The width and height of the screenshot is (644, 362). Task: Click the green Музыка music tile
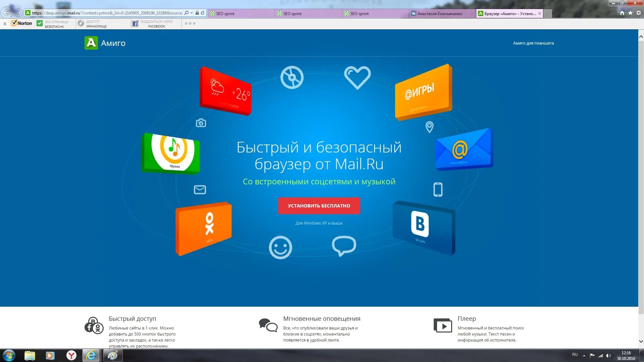click(171, 153)
